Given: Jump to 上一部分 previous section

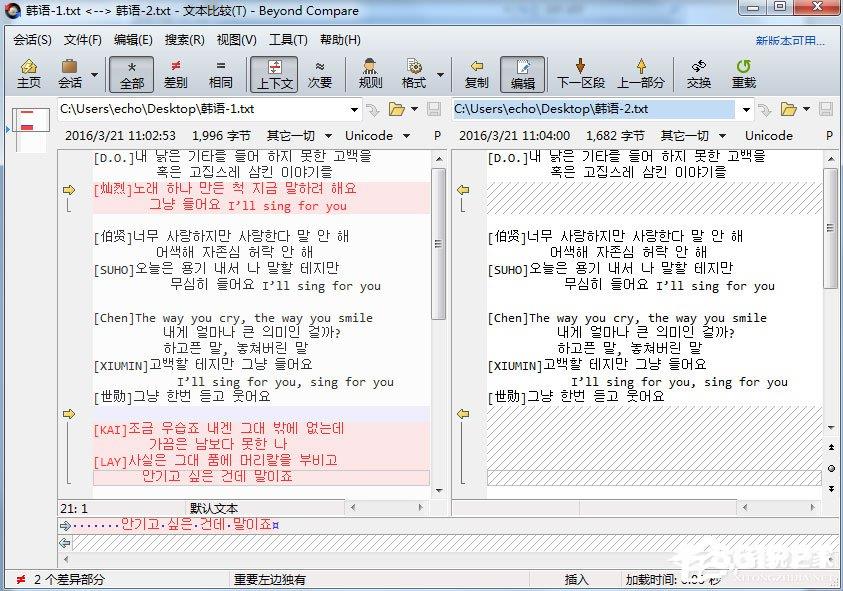Looking at the screenshot, I should tap(641, 74).
